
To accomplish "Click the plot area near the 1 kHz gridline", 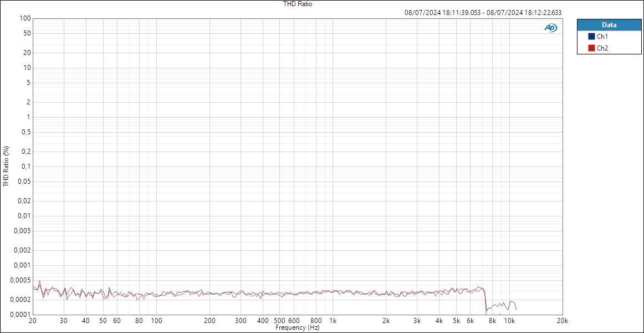I will (334, 167).
